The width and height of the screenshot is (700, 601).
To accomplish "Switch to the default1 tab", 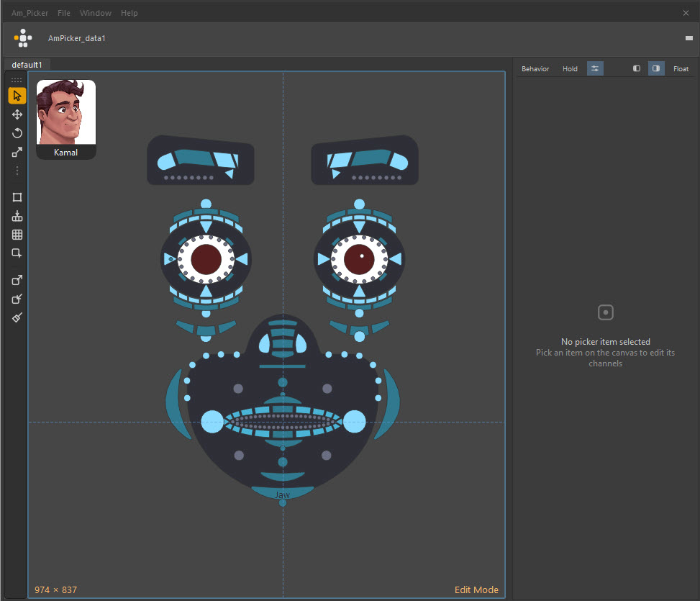I will pyautogui.click(x=27, y=65).
